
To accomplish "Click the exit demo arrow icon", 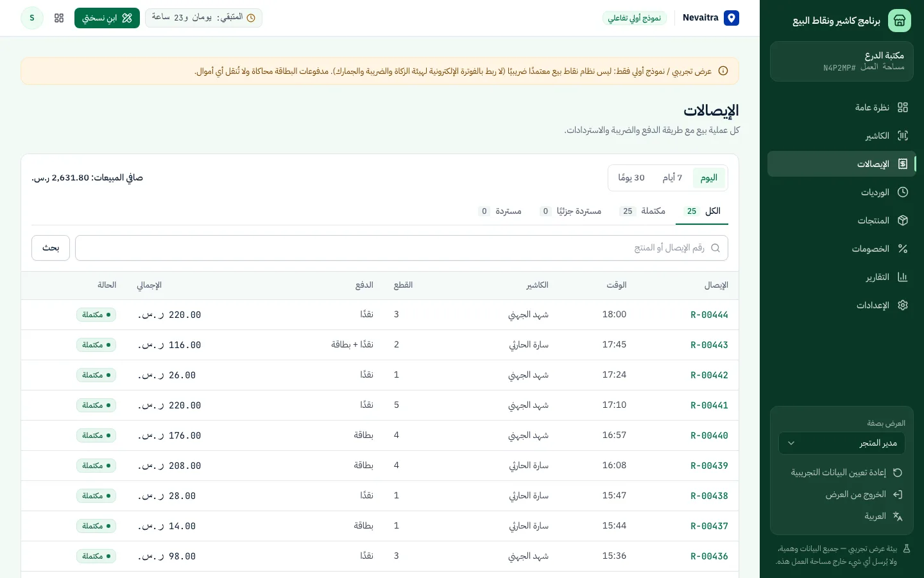I will [x=898, y=495].
